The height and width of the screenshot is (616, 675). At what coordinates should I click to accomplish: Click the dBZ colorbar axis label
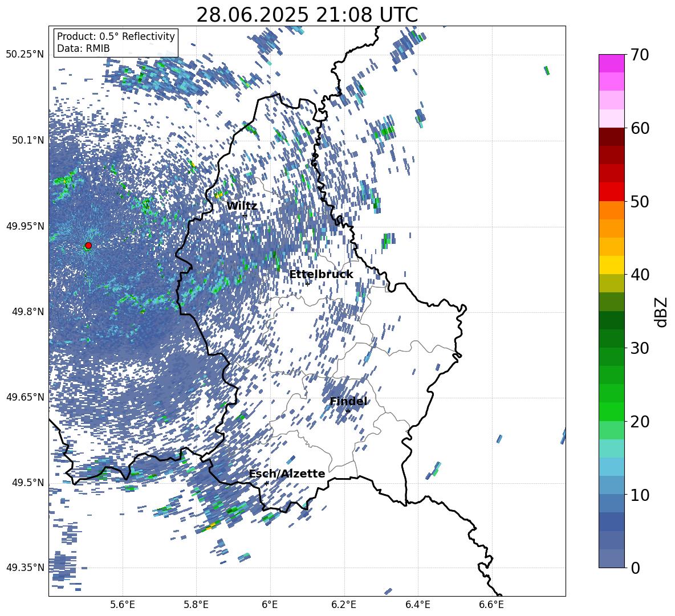662,312
